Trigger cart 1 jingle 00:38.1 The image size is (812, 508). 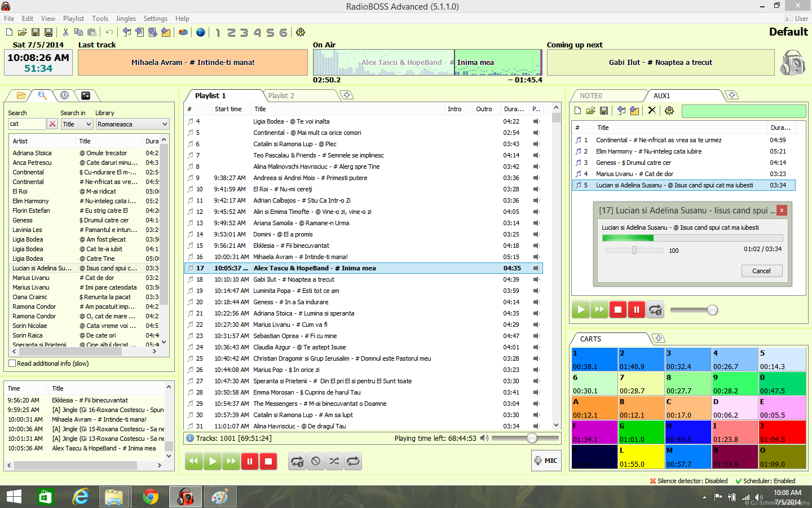[594, 359]
